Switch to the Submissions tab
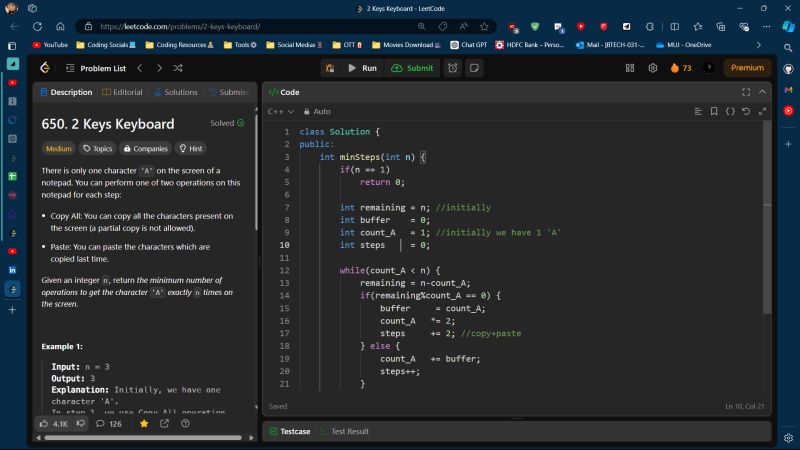800x450 pixels. [x=230, y=92]
